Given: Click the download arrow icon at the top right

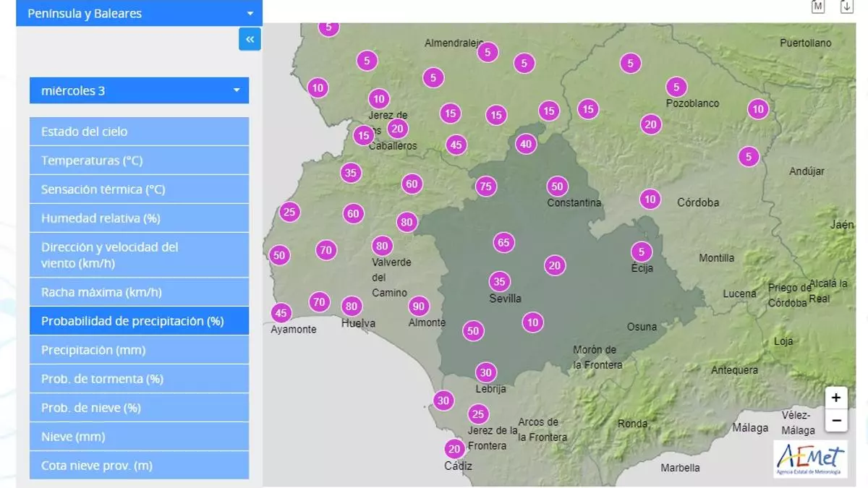Looking at the screenshot, I should pyautogui.click(x=846, y=7).
